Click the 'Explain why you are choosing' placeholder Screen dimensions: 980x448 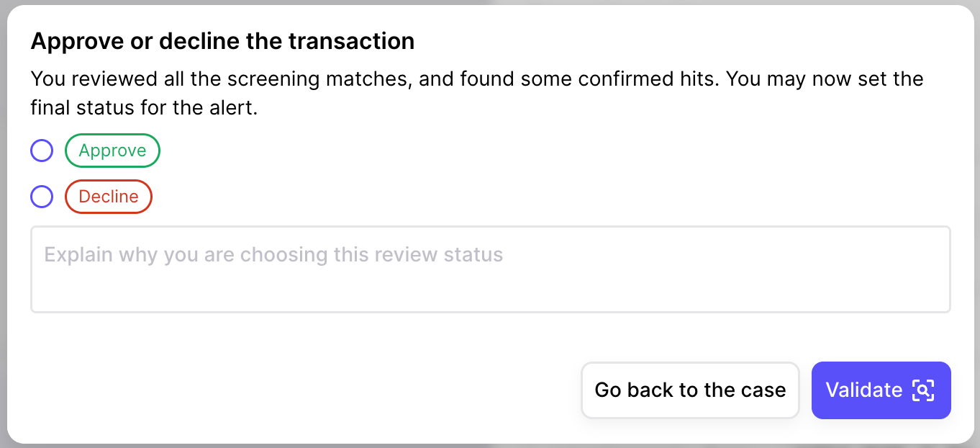(x=273, y=255)
